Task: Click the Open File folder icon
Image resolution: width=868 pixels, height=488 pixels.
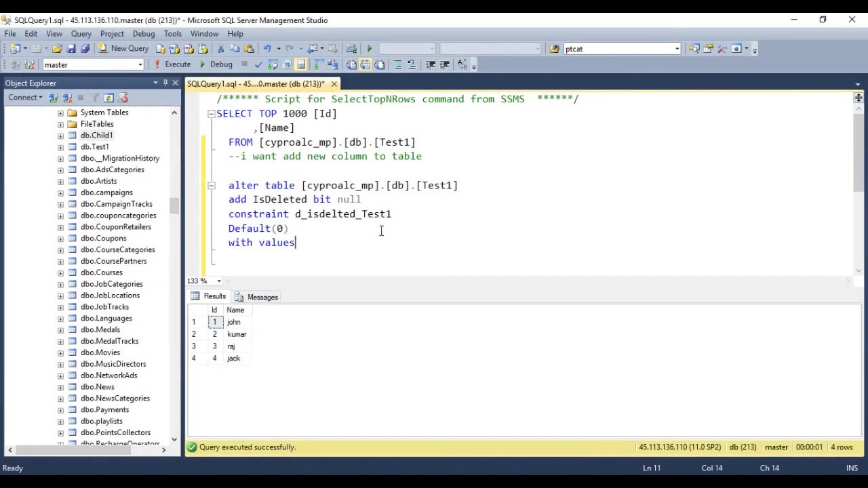Action: (57, 48)
